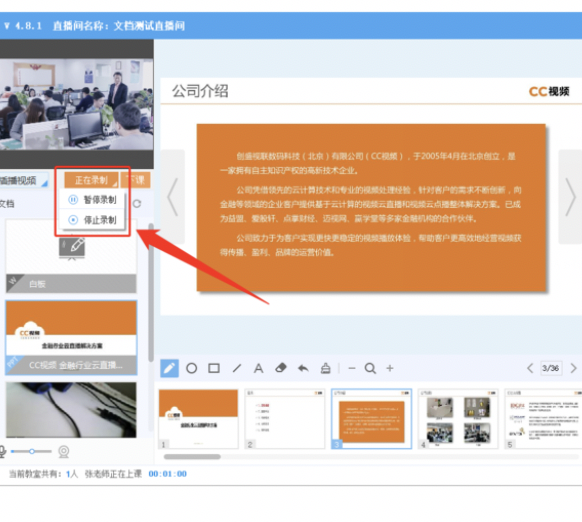Viewport: 582px width, 522px height.
Task: Click the document list vertical scrollbar
Action: pos(151,293)
